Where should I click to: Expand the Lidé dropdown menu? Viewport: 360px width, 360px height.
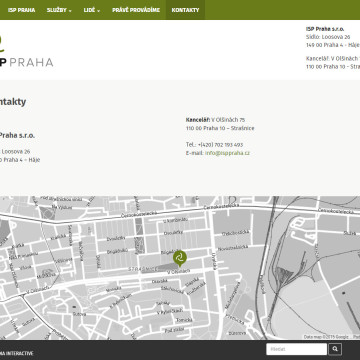pyautogui.click(x=92, y=10)
